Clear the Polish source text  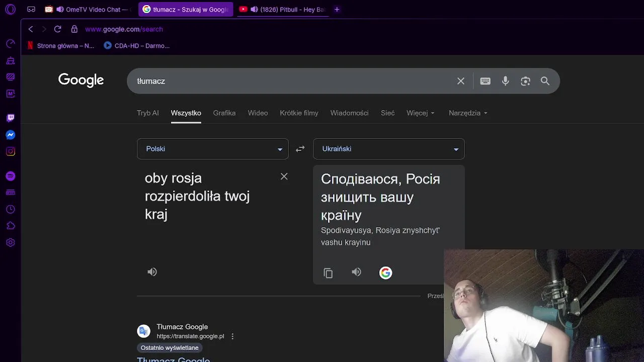pyautogui.click(x=284, y=176)
